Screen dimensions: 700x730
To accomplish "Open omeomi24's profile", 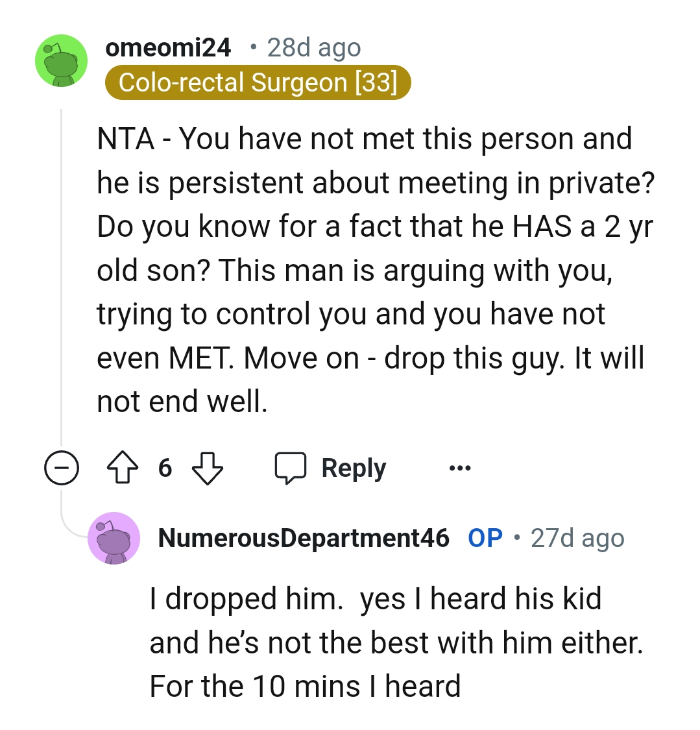I will tap(169, 47).
